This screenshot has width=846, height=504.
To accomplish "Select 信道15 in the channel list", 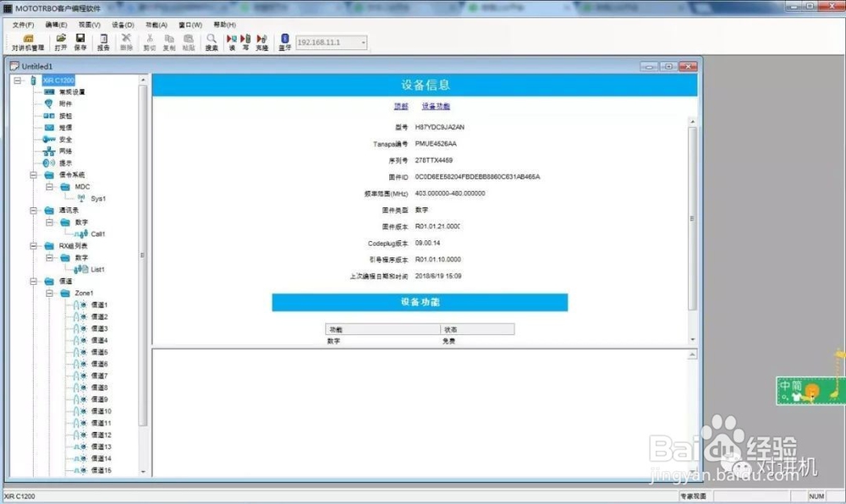I will (101, 470).
